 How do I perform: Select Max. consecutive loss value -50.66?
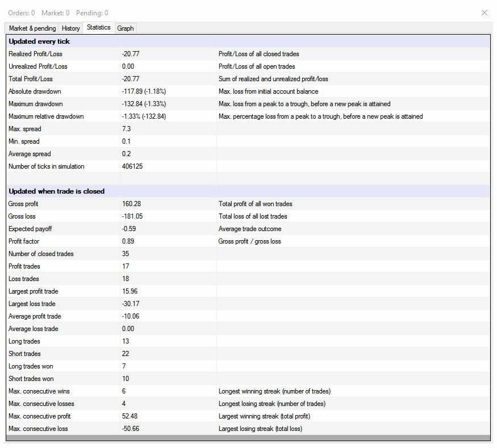pos(131,429)
